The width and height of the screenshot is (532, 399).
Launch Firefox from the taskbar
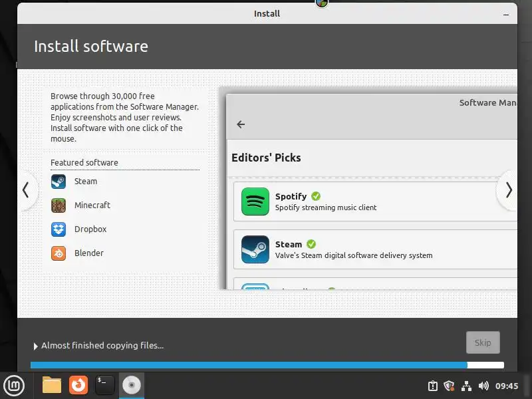(x=78, y=385)
